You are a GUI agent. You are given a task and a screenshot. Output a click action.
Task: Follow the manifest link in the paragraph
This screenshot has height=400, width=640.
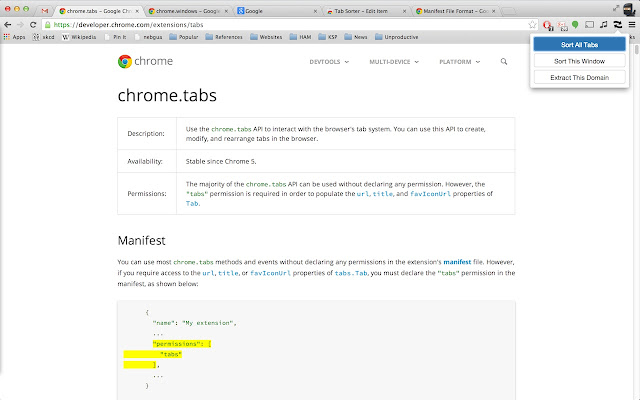tap(457, 262)
